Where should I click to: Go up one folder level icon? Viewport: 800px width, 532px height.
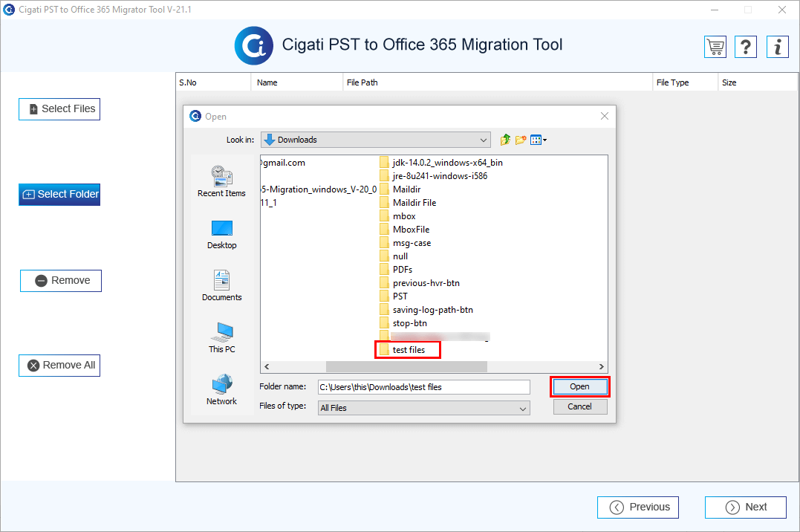tap(505, 140)
